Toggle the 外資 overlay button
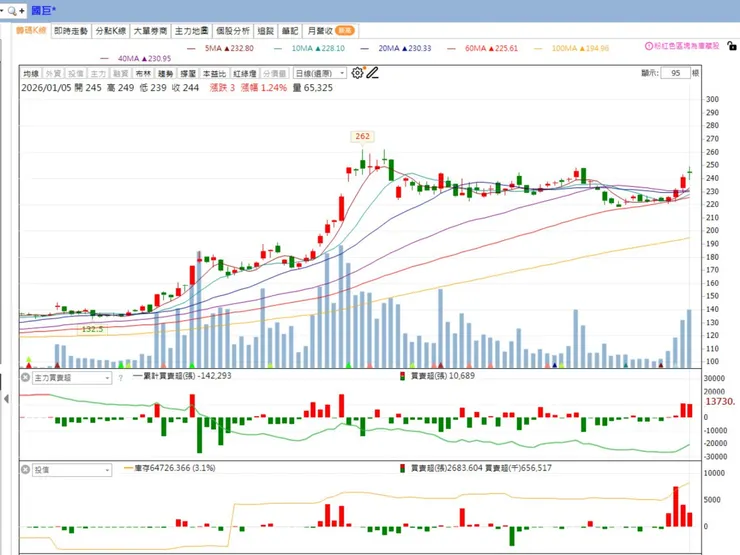This screenshot has width=740, height=555. tap(53, 74)
